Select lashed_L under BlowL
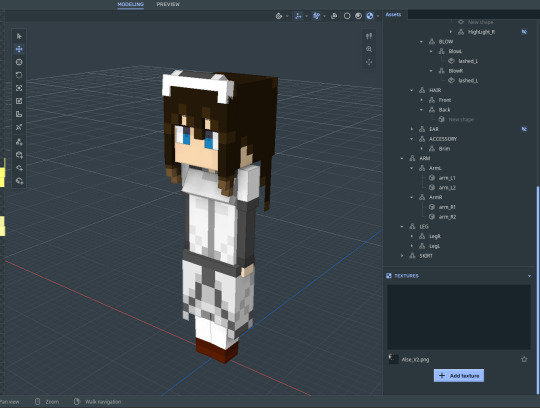 coord(468,61)
